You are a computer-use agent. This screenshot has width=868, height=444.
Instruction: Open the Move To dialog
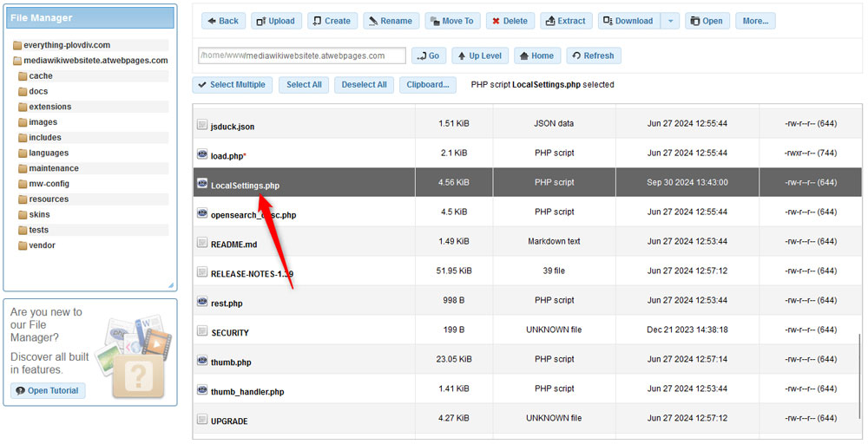[452, 21]
